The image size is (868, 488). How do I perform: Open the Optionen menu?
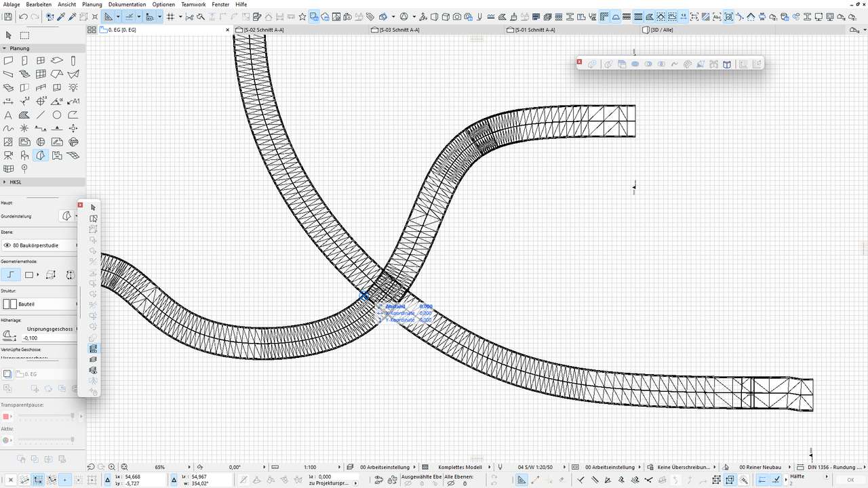[163, 4]
